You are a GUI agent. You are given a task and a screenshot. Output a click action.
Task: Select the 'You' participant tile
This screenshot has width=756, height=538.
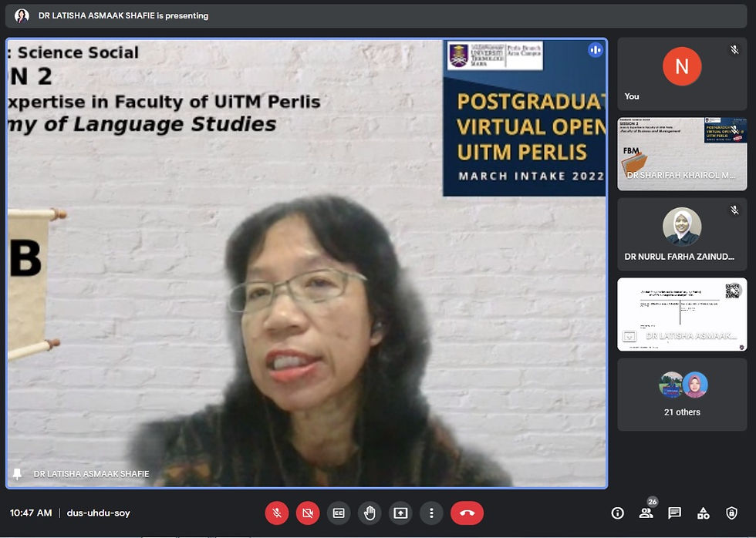(682, 74)
